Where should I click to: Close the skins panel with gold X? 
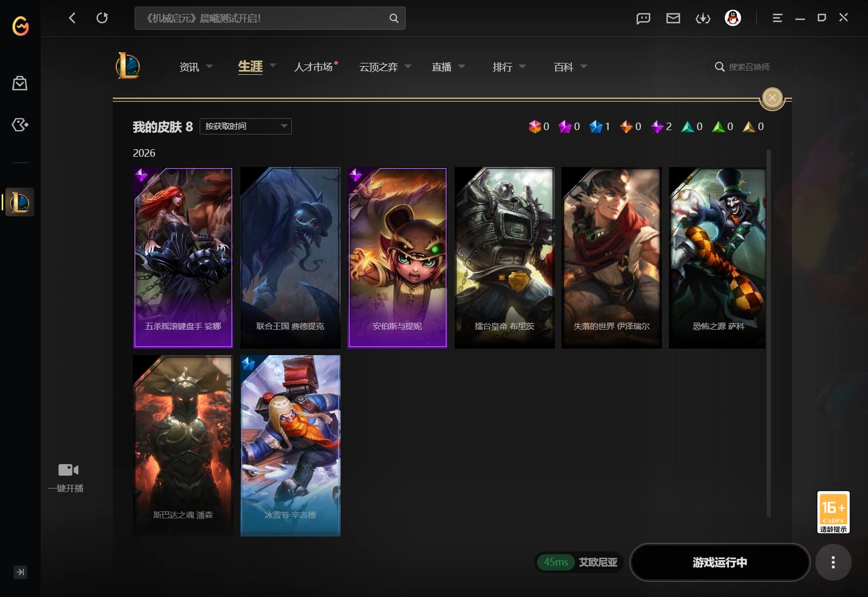point(773,98)
